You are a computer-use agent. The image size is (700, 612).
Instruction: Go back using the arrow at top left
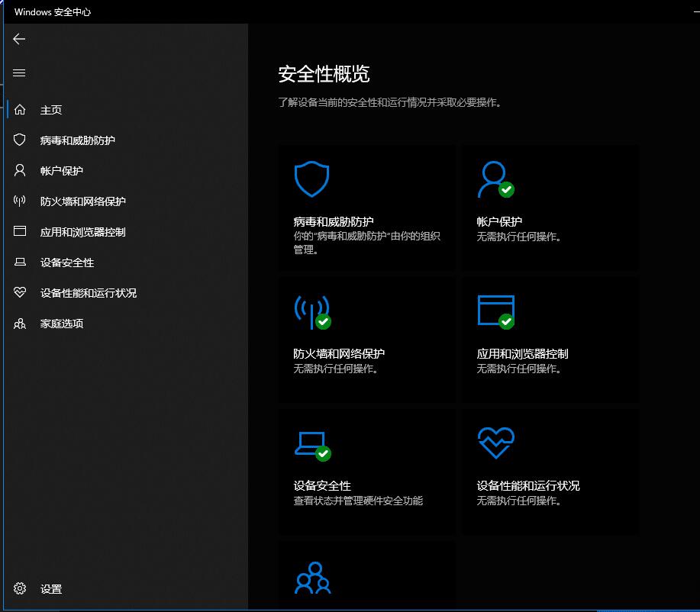coord(19,39)
